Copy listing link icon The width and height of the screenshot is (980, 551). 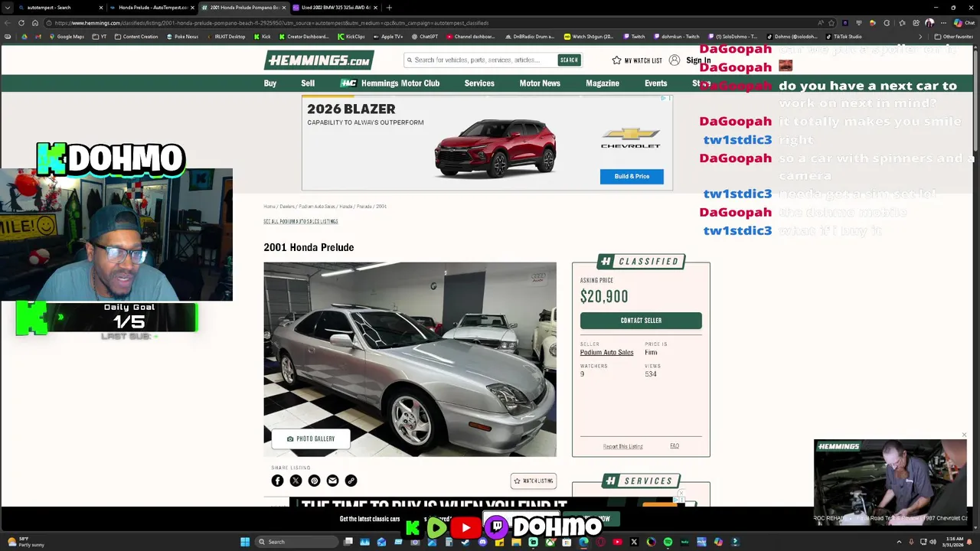(351, 481)
